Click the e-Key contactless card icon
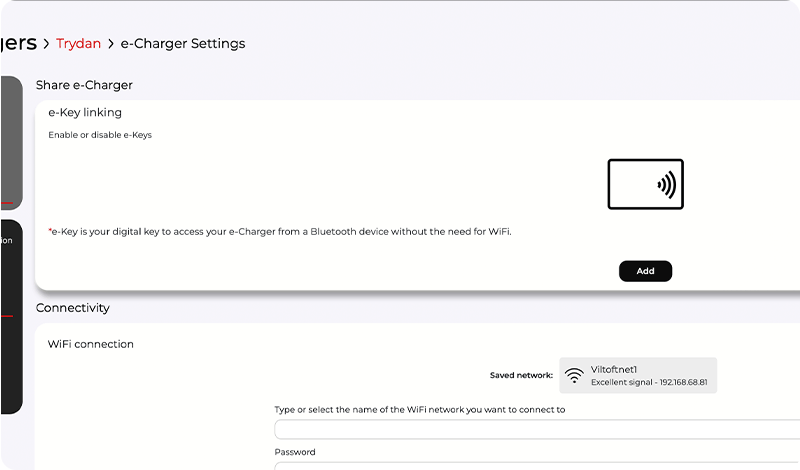Screen dimensions: 800x470 645,184
